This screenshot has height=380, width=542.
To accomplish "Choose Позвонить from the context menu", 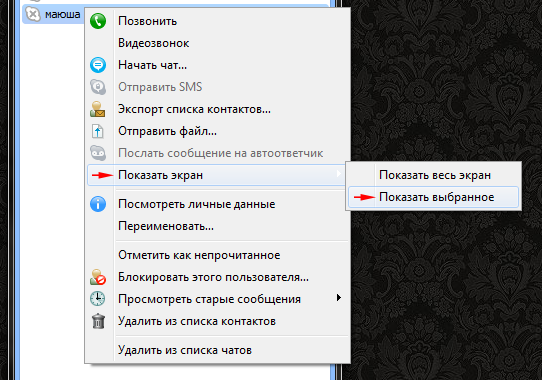I will [217, 21].
